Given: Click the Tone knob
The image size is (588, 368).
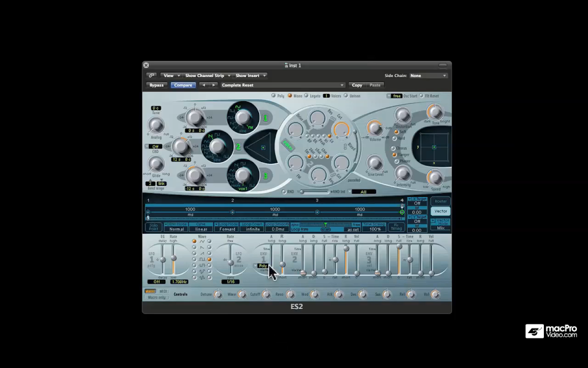Looking at the screenshot, I should tap(435, 112).
